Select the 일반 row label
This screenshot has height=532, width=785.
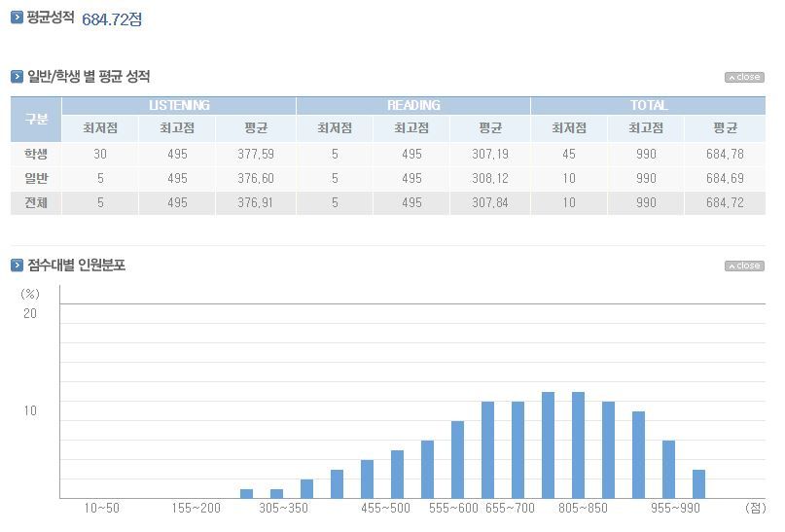click(36, 179)
